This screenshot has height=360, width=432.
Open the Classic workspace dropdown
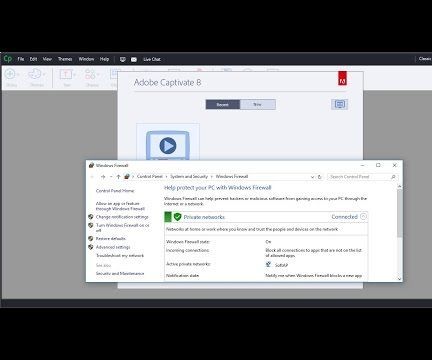click(425, 59)
